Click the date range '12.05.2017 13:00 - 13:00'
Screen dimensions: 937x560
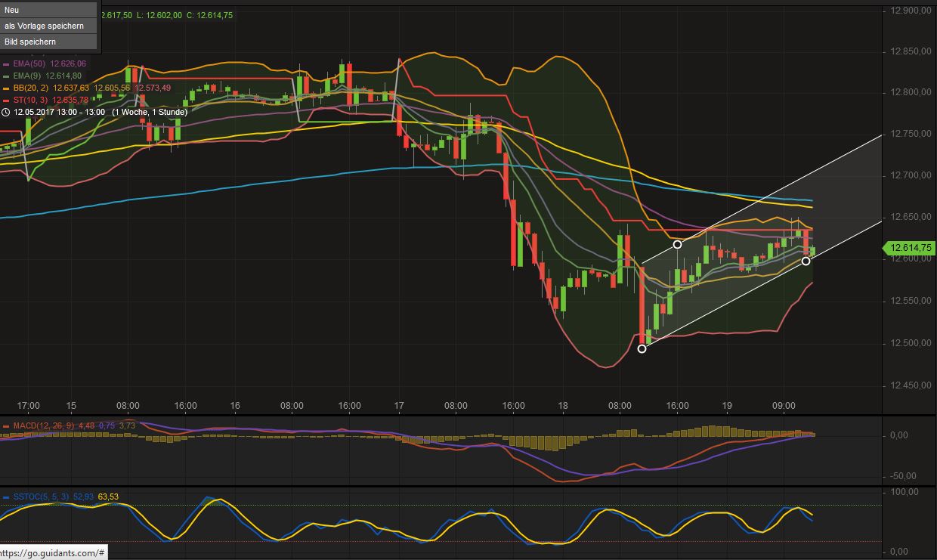point(59,112)
